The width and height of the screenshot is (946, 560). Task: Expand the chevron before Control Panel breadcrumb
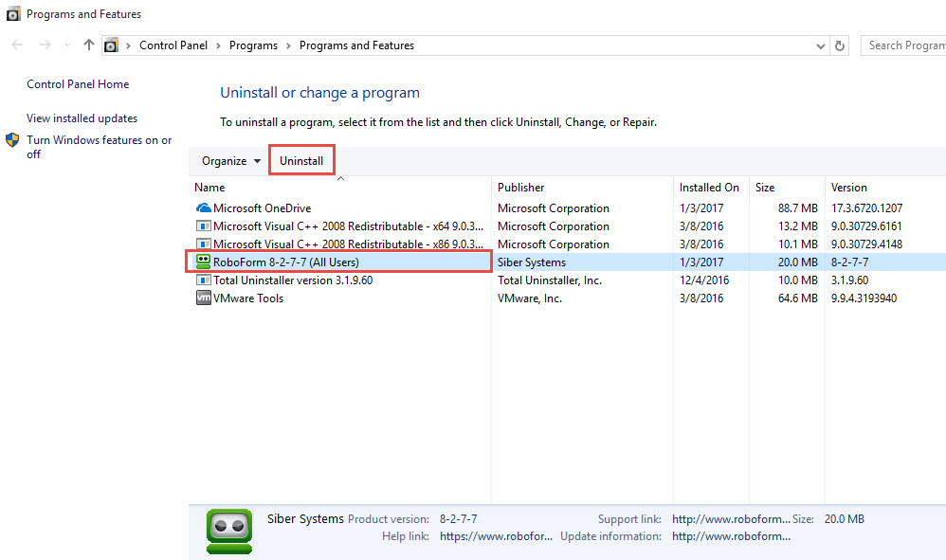(x=129, y=45)
